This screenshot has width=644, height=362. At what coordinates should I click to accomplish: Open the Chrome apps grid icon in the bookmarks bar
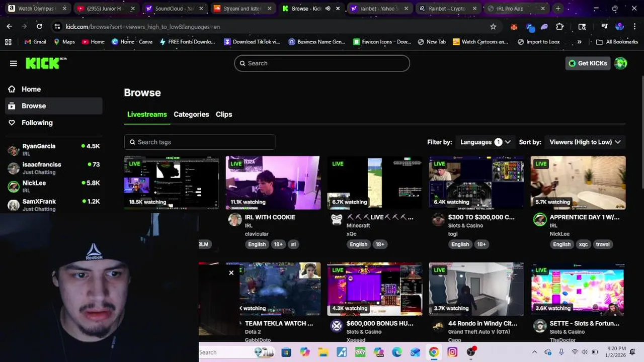pyautogui.click(x=8, y=42)
